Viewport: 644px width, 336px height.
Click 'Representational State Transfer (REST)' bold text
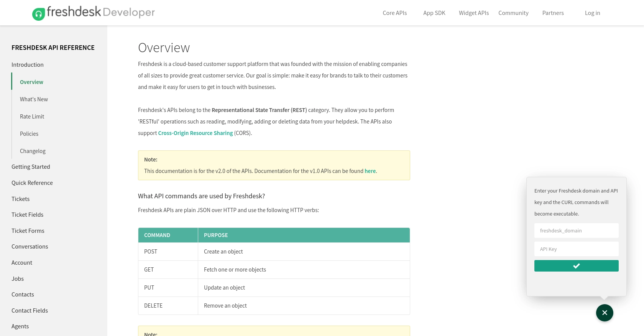pyautogui.click(x=259, y=110)
